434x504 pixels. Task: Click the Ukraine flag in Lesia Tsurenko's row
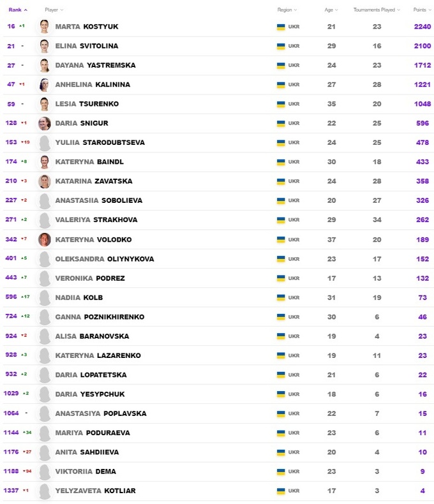281,104
